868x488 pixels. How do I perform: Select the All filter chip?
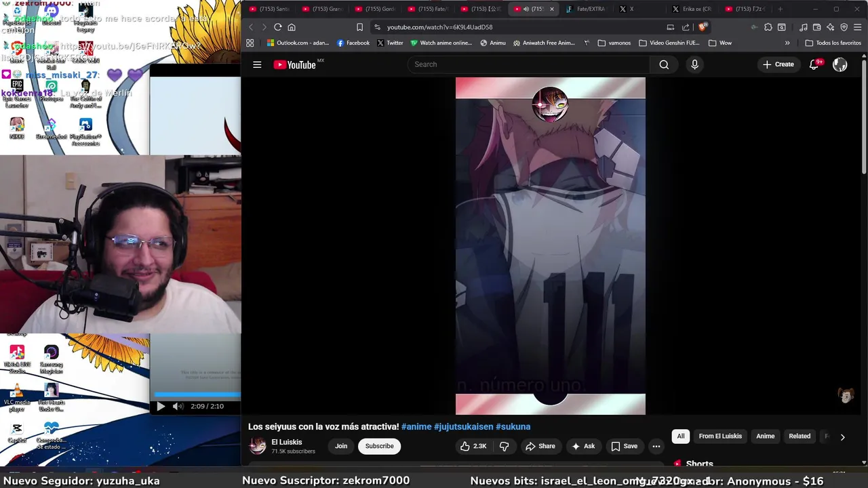(681, 436)
